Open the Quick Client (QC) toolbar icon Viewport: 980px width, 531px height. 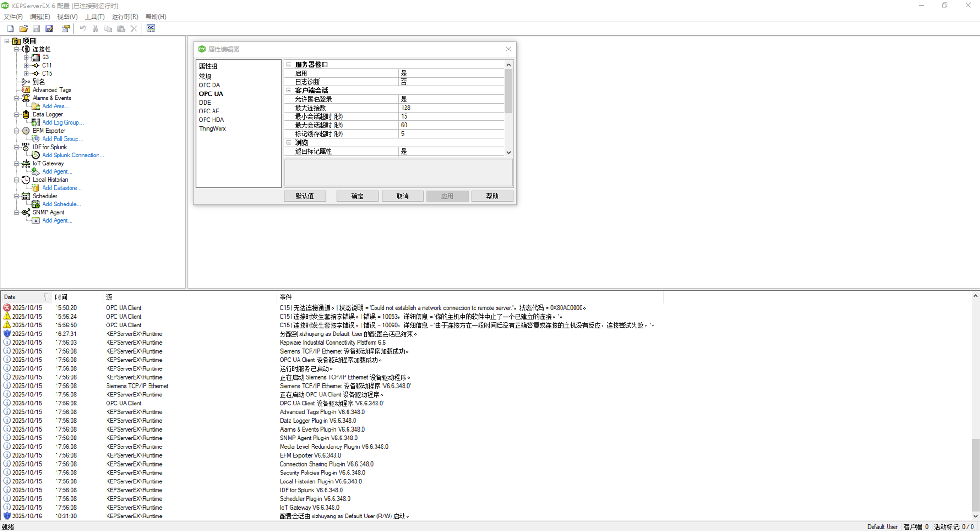pos(150,28)
